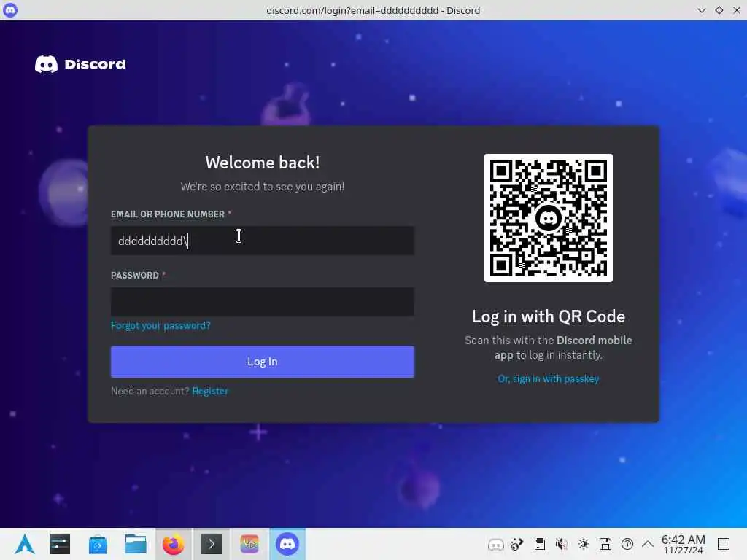Open the system settings mixer icon in taskbar
The width and height of the screenshot is (747, 560).
pos(60,544)
